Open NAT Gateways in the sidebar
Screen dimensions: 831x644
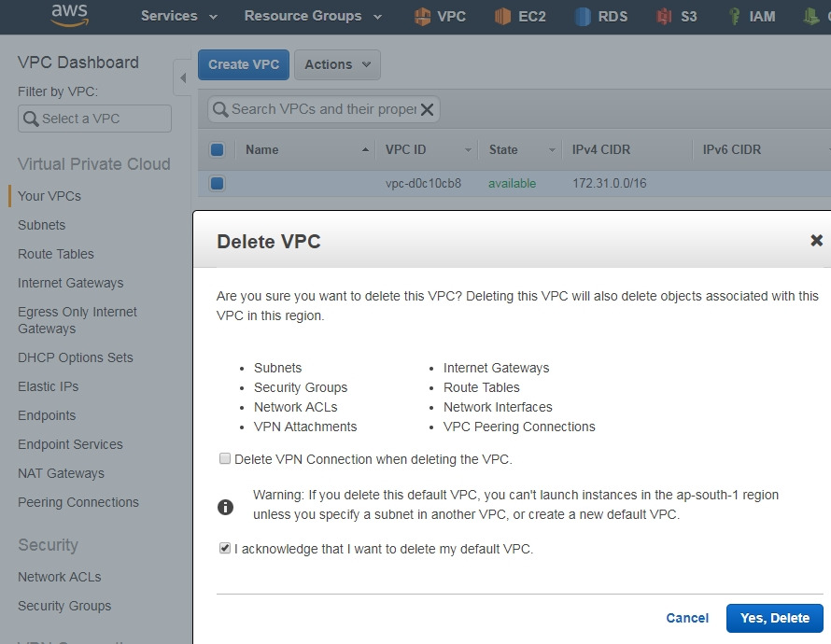pyautogui.click(x=61, y=473)
